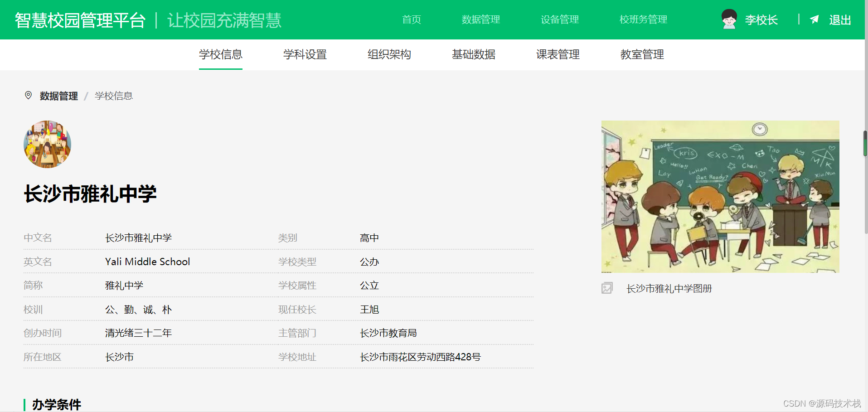Click the 英文名 field label
This screenshot has width=868, height=412.
[x=38, y=262]
